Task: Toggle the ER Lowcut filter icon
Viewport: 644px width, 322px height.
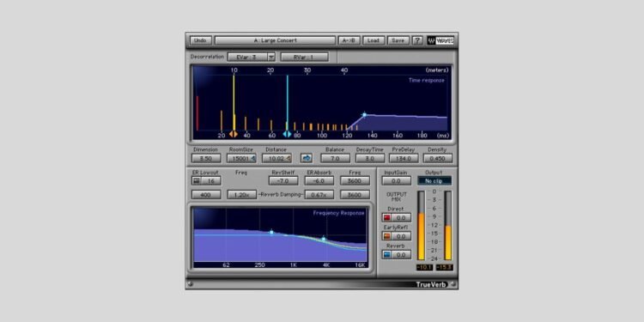Action: 197,180
